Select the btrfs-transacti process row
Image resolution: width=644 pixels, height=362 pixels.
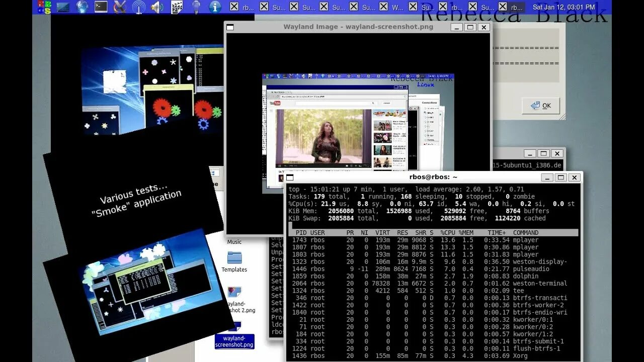point(433,298)
